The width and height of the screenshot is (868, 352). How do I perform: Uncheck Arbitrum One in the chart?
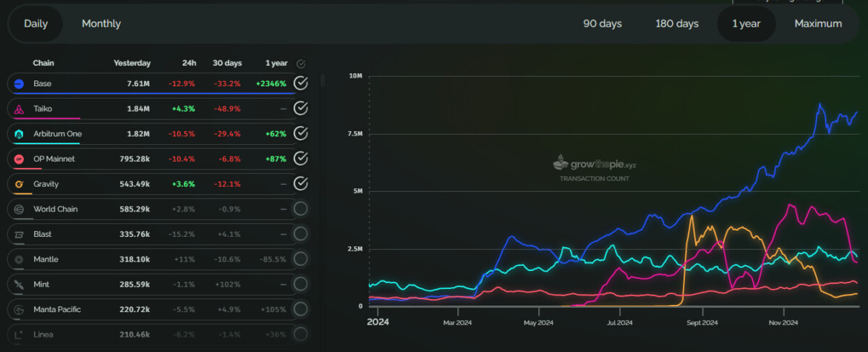[x=301, y=134]
